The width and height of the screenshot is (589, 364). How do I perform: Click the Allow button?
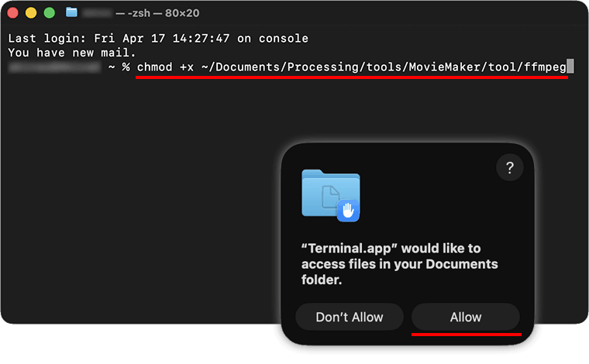pyautogui.click(x=465, y=317)
